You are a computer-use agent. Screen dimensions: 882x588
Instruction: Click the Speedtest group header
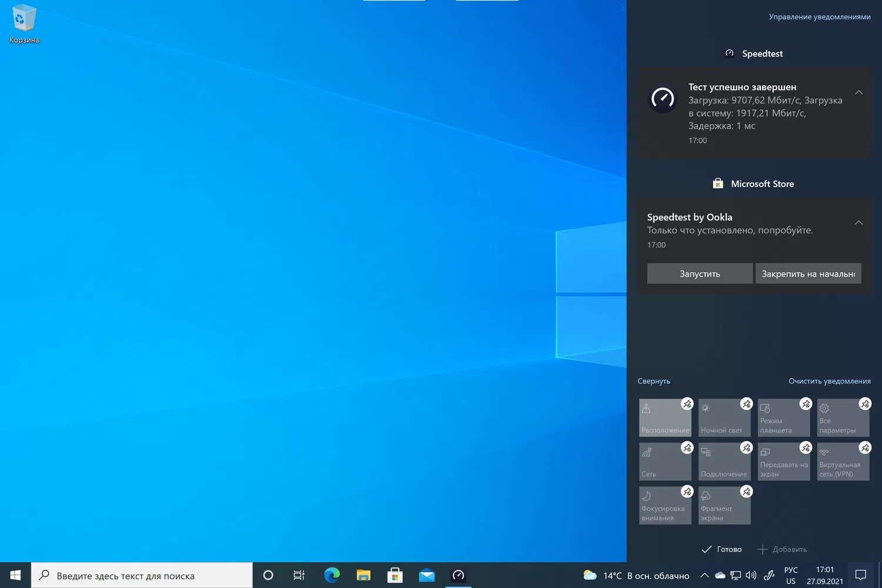754,54
